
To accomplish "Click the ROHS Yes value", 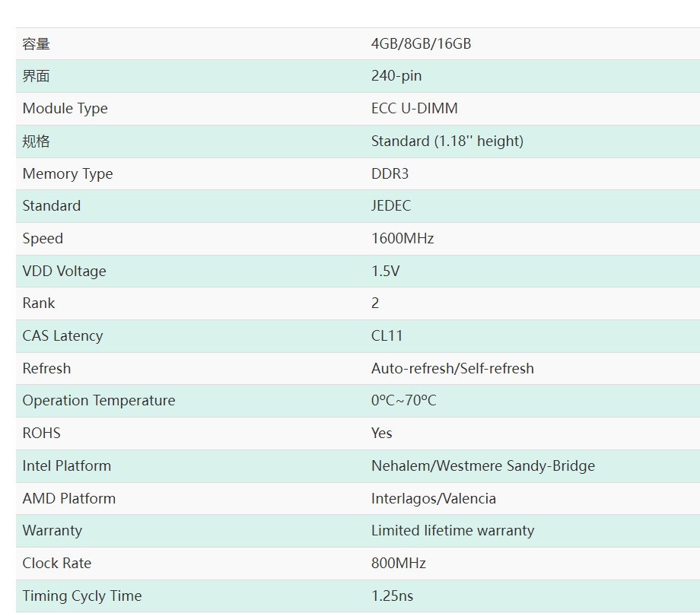I will pos(382,433).
